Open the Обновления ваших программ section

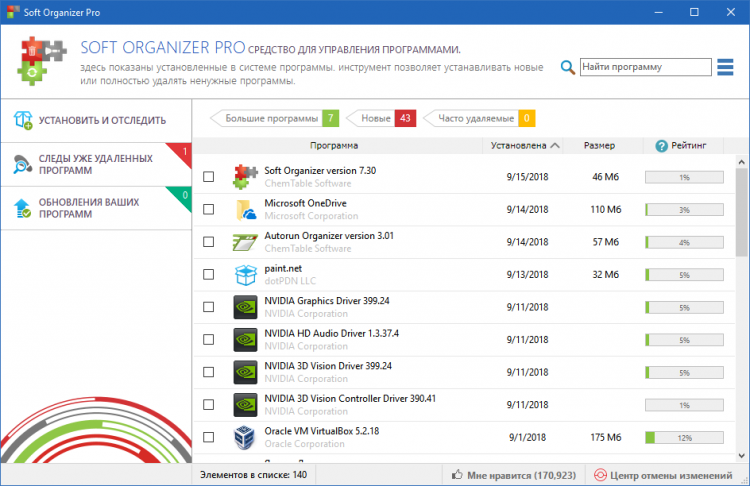[96, 208]
